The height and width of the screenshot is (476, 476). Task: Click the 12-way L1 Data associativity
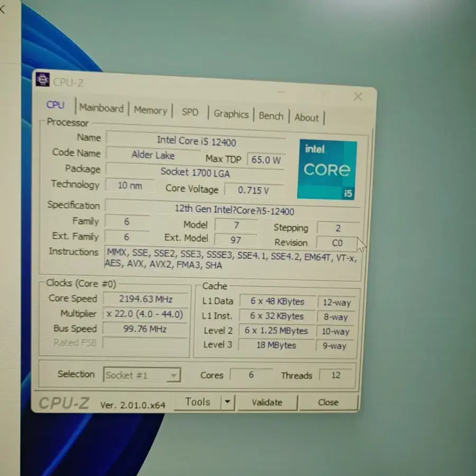(x=337, y=303)
